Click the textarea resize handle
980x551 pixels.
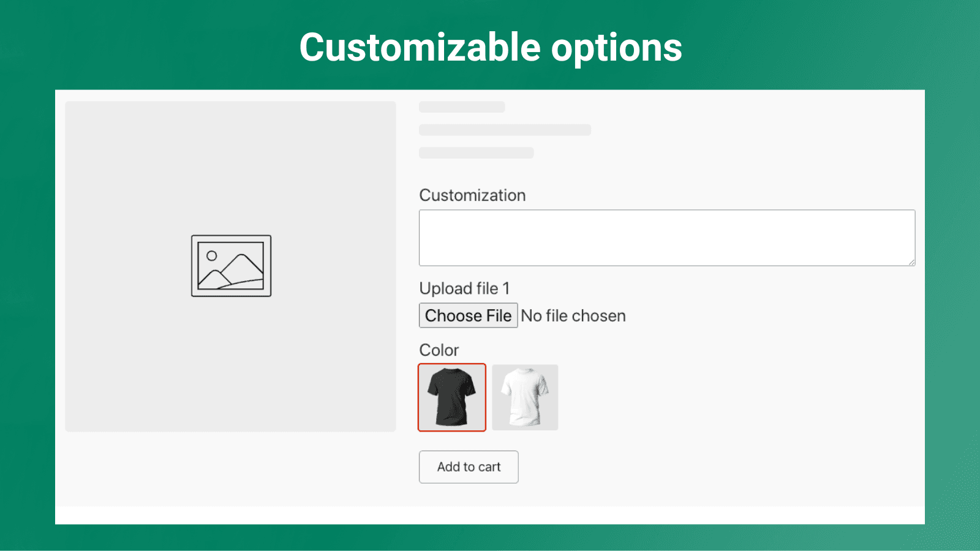[x=911, y=262]
